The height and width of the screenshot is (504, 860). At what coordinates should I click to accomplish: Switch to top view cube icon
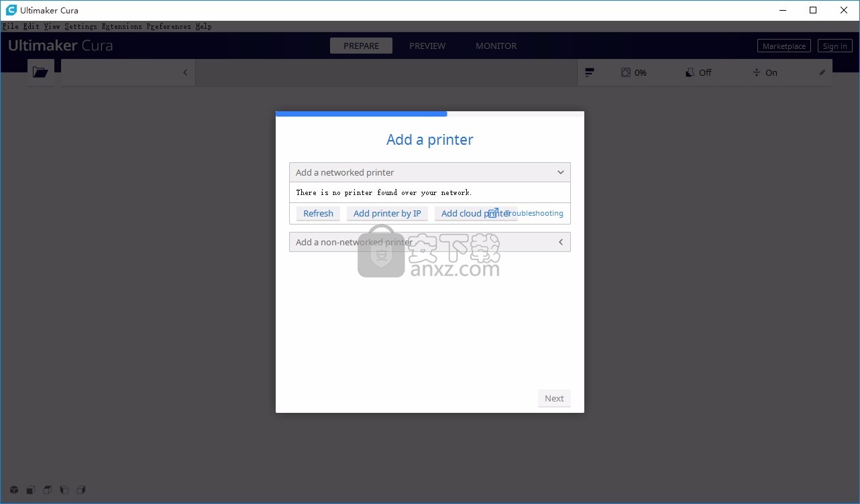(48, 490)
